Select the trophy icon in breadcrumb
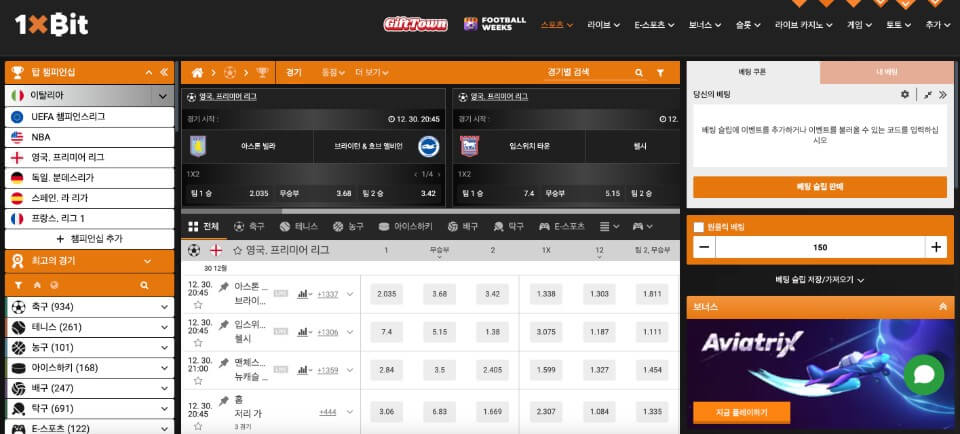 click(262, 73)
